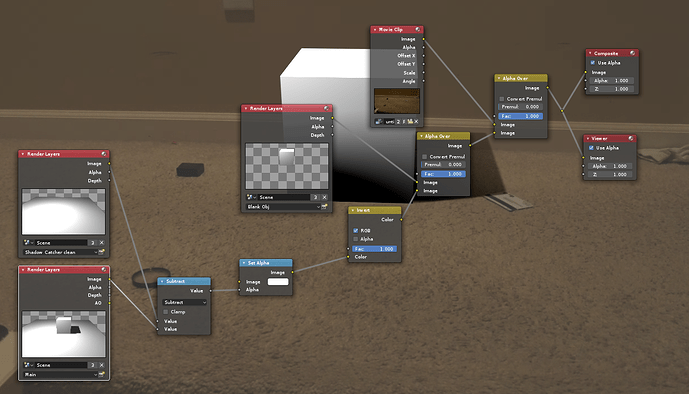Click the F fake-user button in Movie Clip node
689x394 pixels.
point(404,122)
